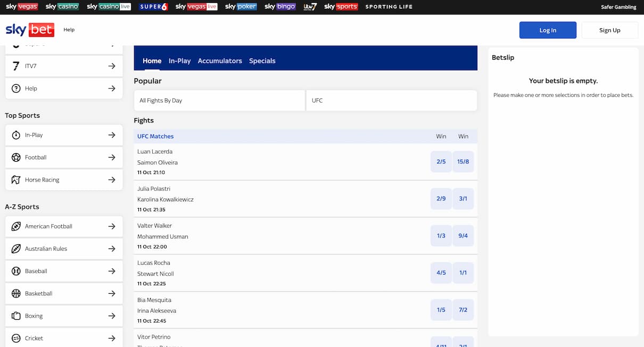Click the Sign Up button
This screenshot has width=644, height=347.
609,30
